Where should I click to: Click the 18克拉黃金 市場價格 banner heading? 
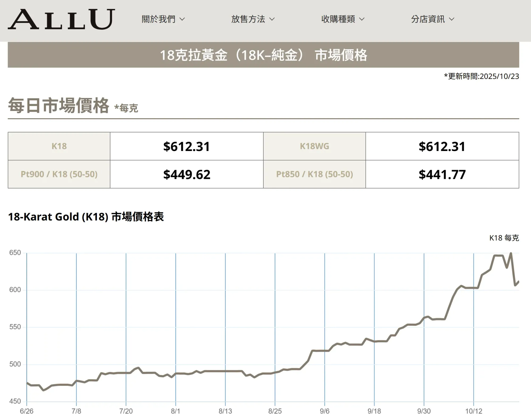click(x=263, y=55)
